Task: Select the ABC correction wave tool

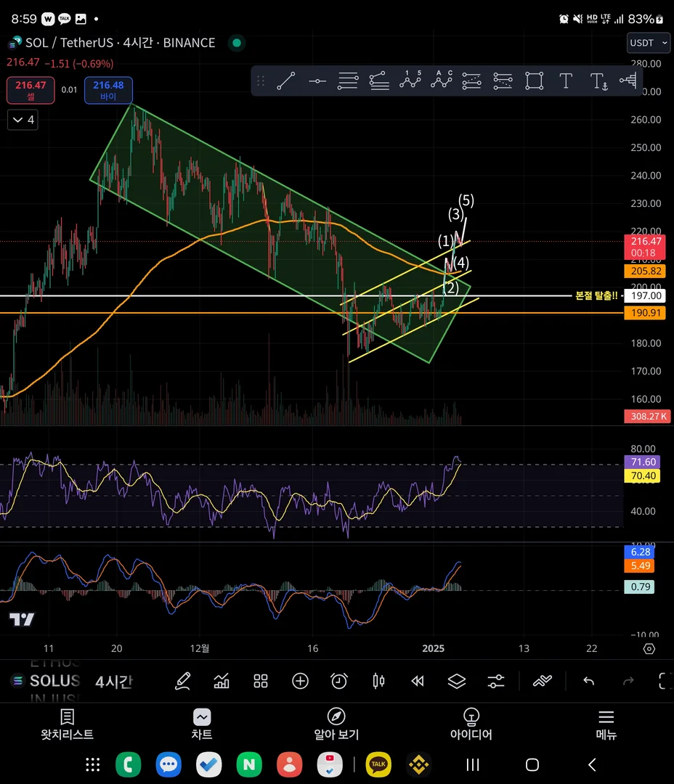Action: tap(442, 81)
